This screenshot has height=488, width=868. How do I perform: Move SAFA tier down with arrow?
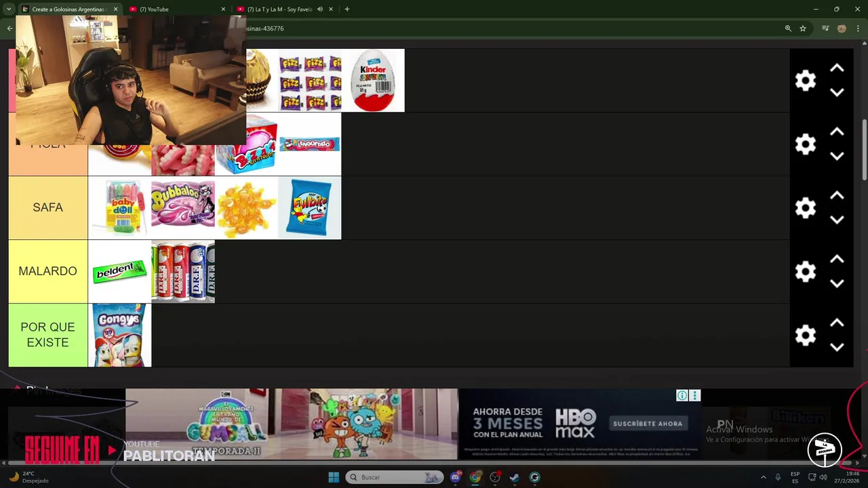click(837, 220)
